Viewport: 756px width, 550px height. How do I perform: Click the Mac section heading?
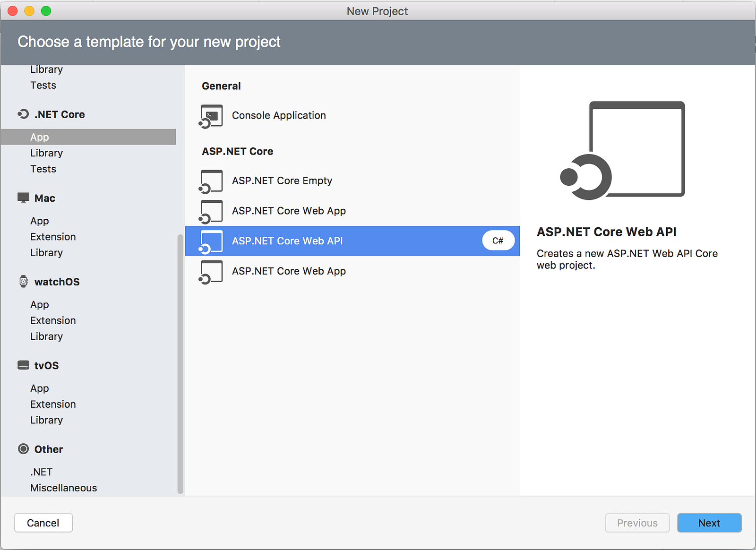[45, 198]
